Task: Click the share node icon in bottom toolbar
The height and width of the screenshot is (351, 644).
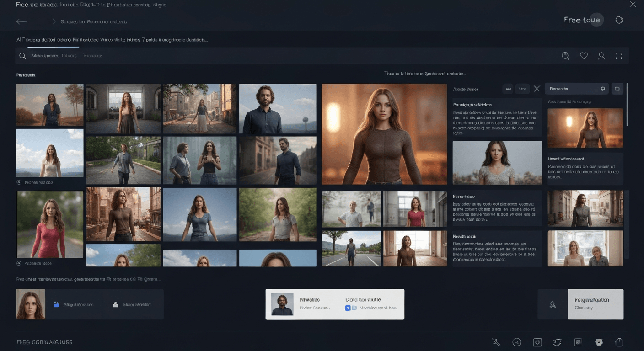Action: click(x=517, y=342)
